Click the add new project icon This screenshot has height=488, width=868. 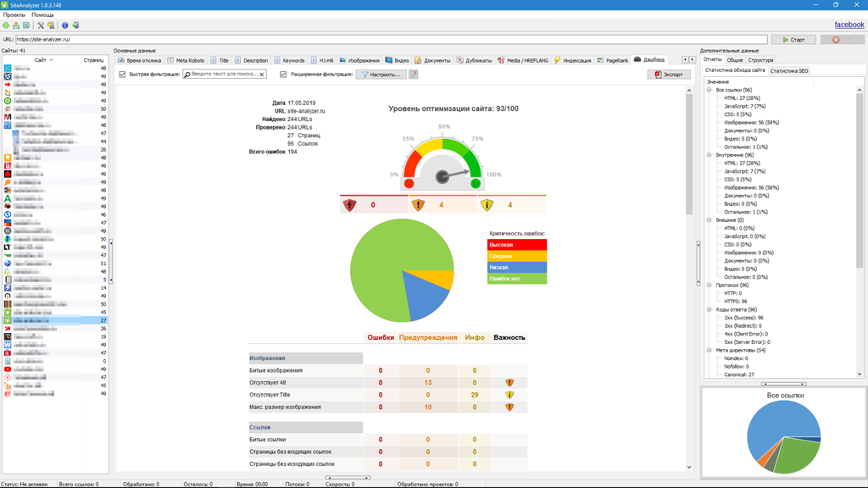click(5, 25)
